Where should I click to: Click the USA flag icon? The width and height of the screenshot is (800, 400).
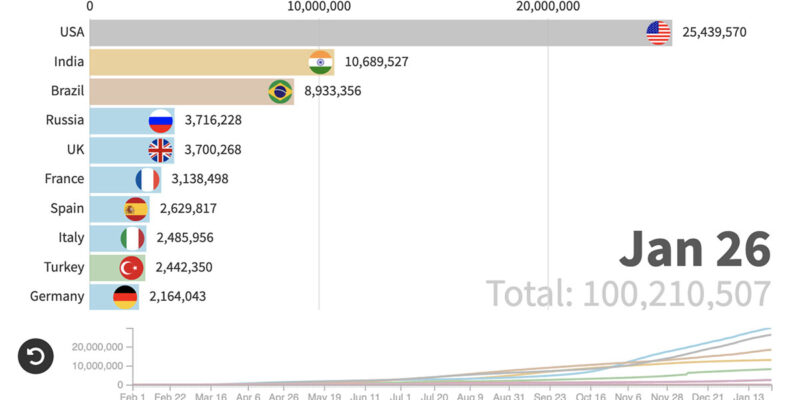(x=658, y=33)
